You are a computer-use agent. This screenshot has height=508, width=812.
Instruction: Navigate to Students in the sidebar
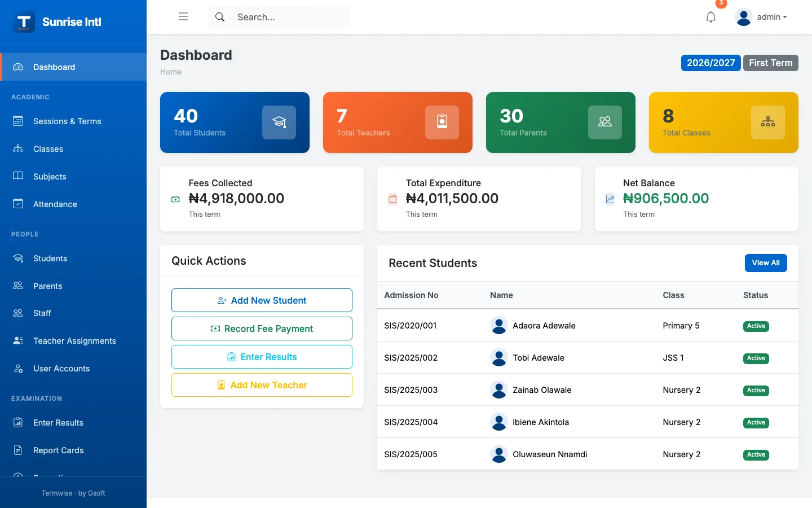pyautogui.click(x=73, y=259)
